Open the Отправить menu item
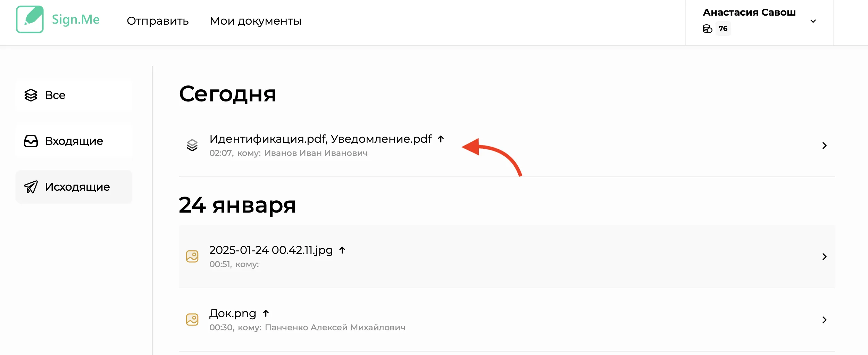Image resolution: width=868 pixels, height=355 pixels. point(158,21)
